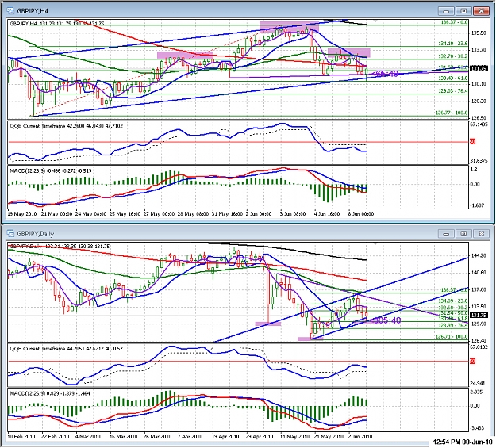Screen dimensions: 496x448
Task: Click the 140.60 price on Daily axis
Action: (x=479, y=272)
